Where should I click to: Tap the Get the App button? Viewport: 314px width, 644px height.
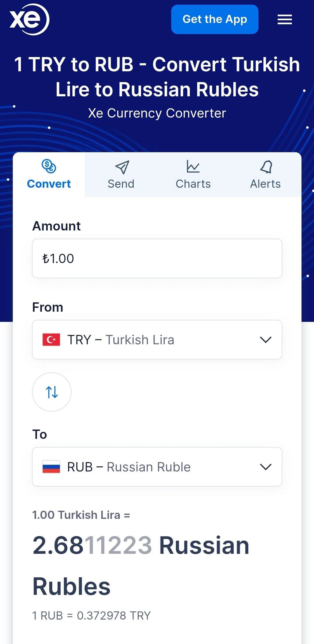pyautogui.click(x=215, y=19)
